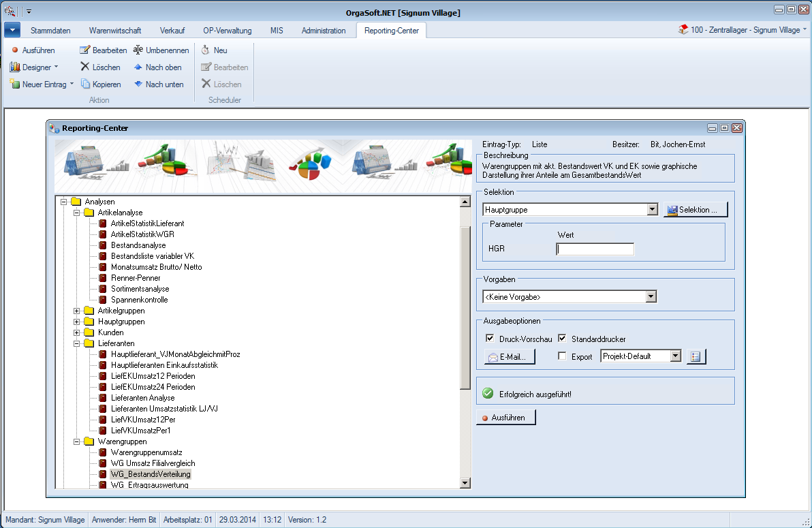Open the Administration ribbon tab

(324, 31)
